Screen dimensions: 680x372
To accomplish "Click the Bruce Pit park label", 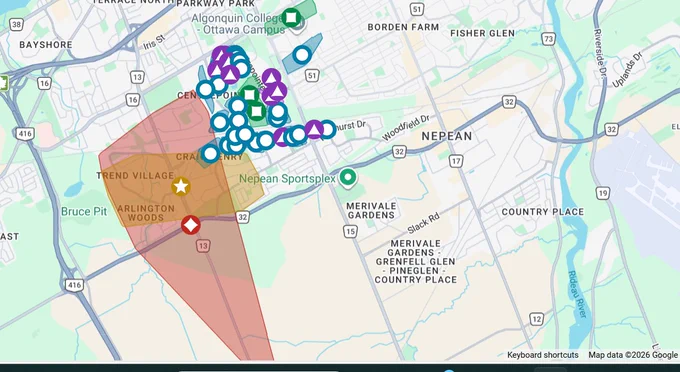I will click(x=84, y=212).
